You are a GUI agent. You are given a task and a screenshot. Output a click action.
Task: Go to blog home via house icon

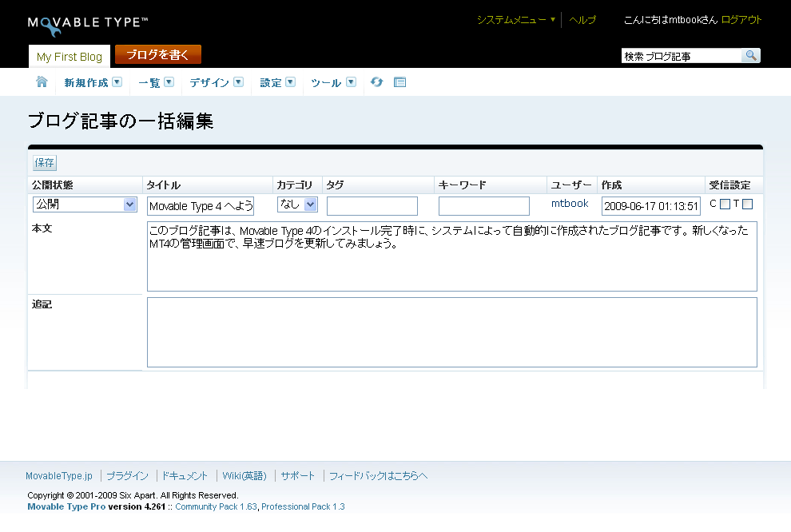[x=42, y=81]
